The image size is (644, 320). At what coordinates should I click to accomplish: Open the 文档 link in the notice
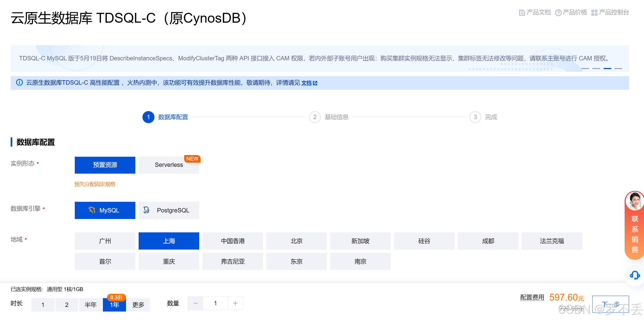coord(306,83)
